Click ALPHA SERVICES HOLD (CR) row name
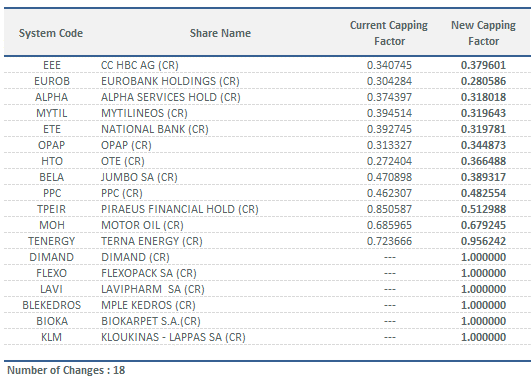This screenshot has width=531, height=378. (x=171, y=97)
